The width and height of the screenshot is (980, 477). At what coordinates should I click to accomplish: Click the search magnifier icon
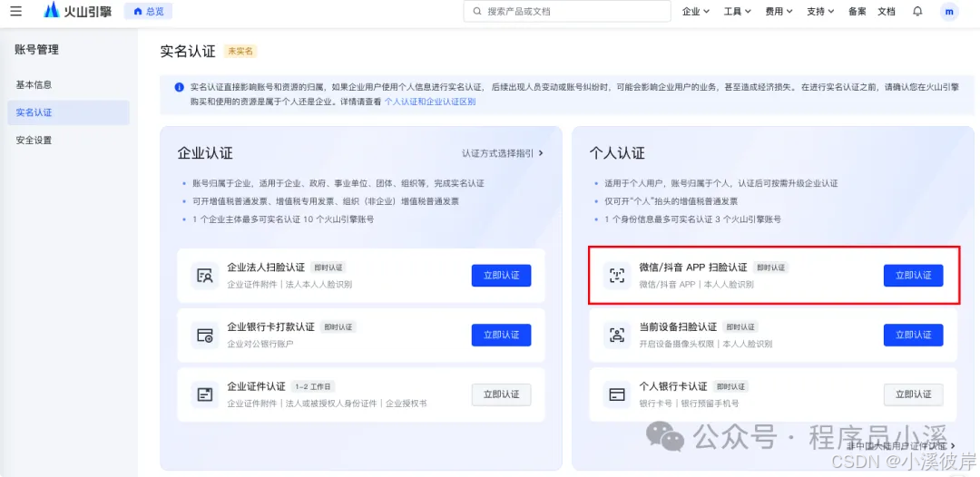(477, 11)
